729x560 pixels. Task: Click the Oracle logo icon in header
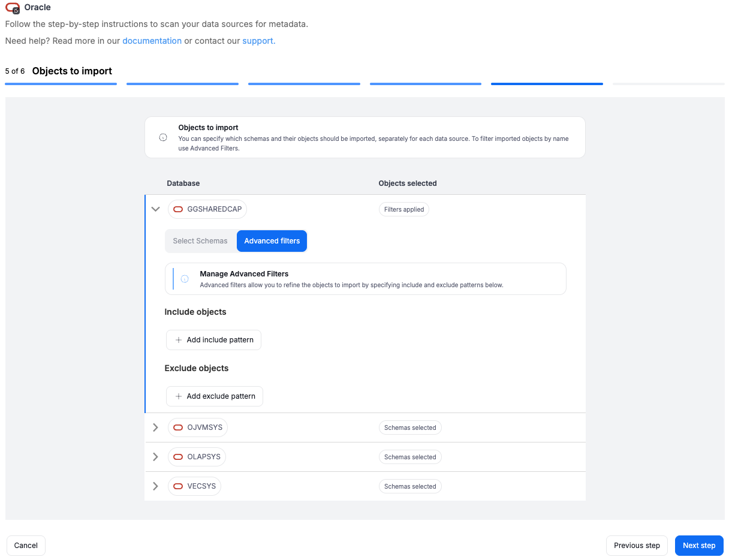pos(13,8)
